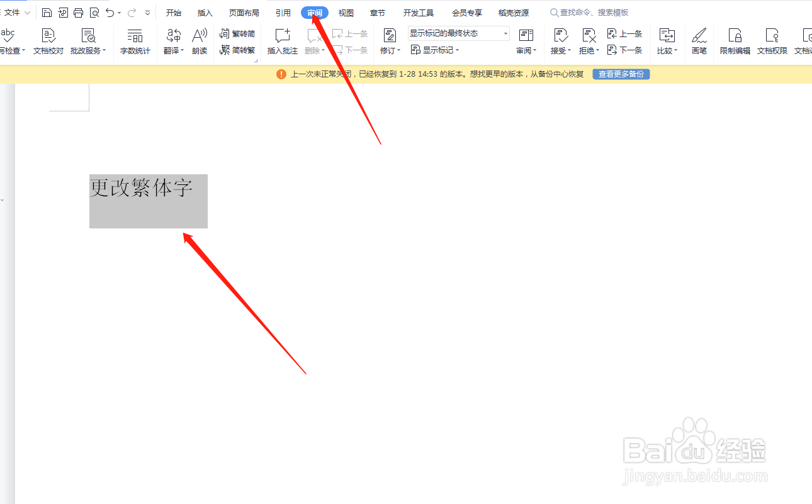812x504 pixels.
Task: Expand the arrow next to 文件
Action: tap(27, 13)
